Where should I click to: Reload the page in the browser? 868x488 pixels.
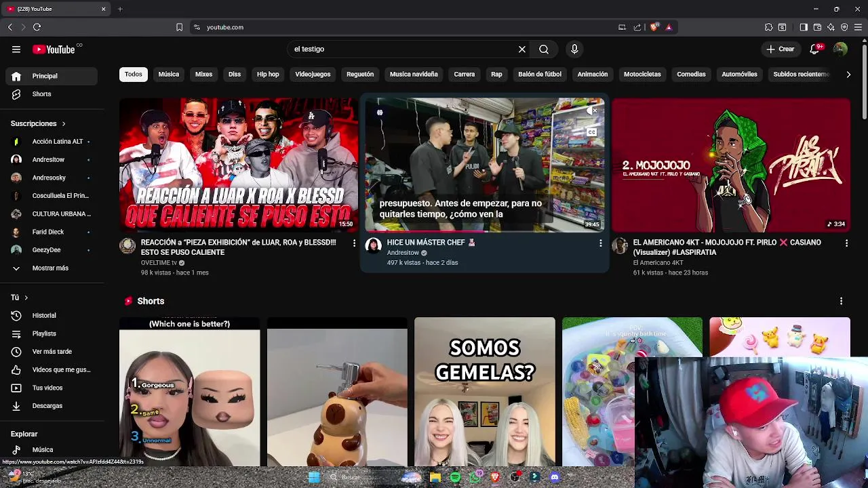[37, 27]
